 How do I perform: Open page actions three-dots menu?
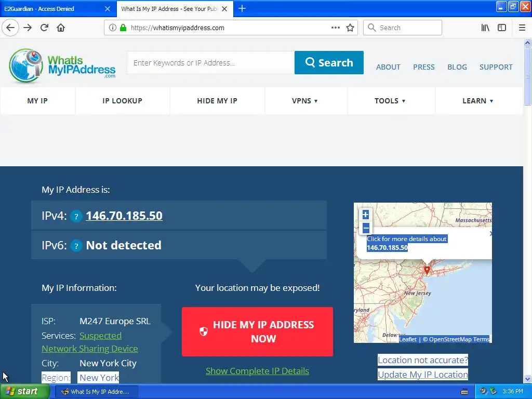point(336,28)
